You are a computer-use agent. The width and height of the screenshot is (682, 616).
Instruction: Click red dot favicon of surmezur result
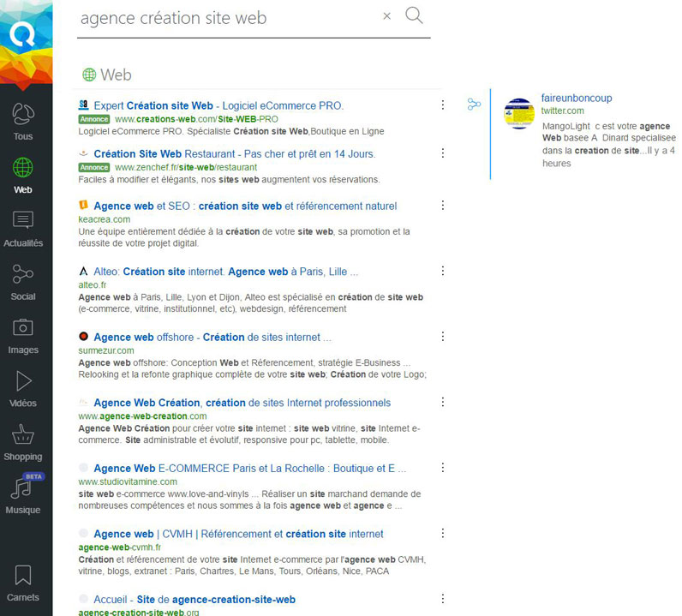point(83,337)
